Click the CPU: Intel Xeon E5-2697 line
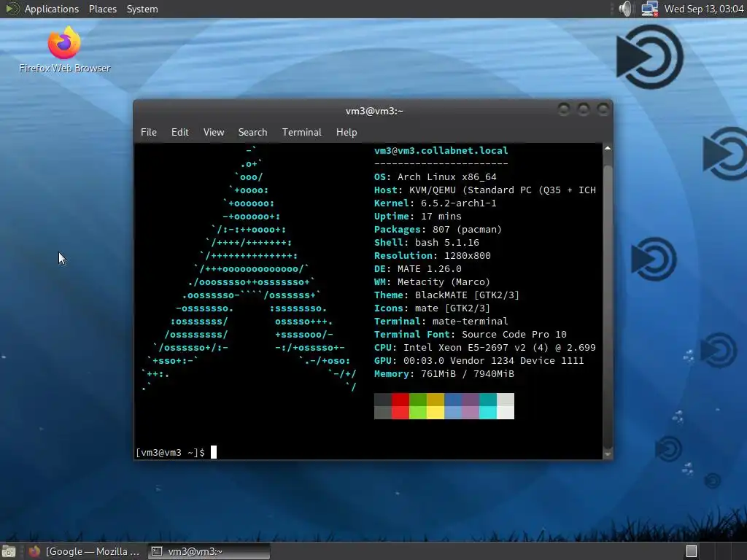Viewport: 747px width, 560px height. pos(485,348)
